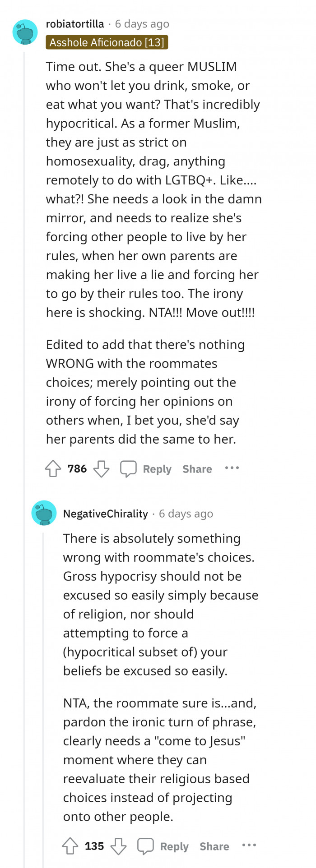
Task: Click comment bubble icon on NegativeChirality's reply
Action: click(x=145, y=846)
